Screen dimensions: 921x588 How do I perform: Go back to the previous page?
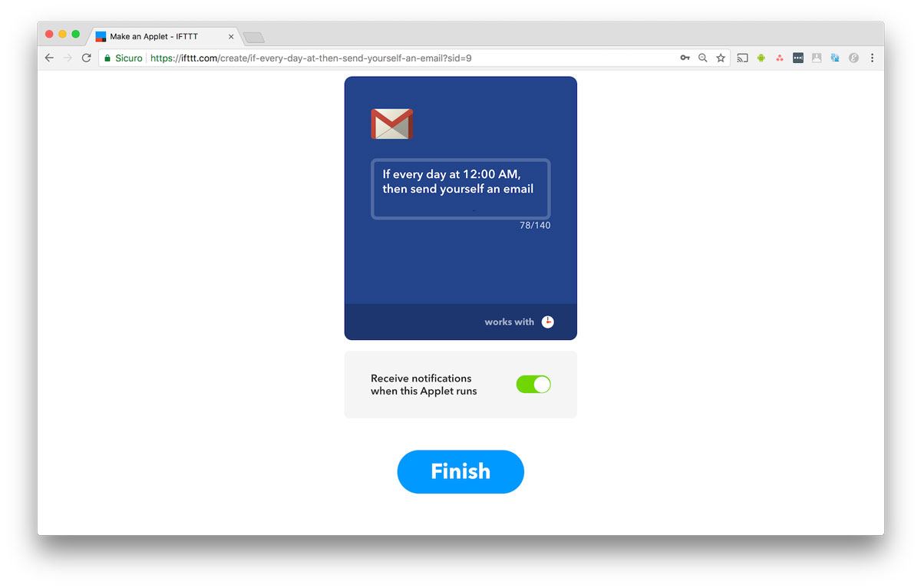[x=49, y=58]
